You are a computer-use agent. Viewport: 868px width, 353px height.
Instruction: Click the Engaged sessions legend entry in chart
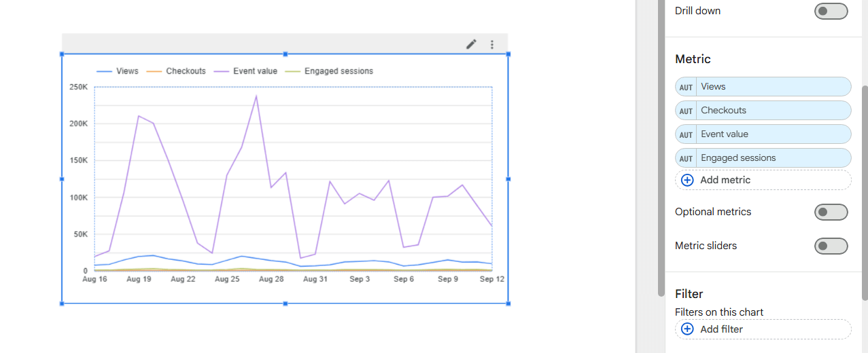pos(329,71)
